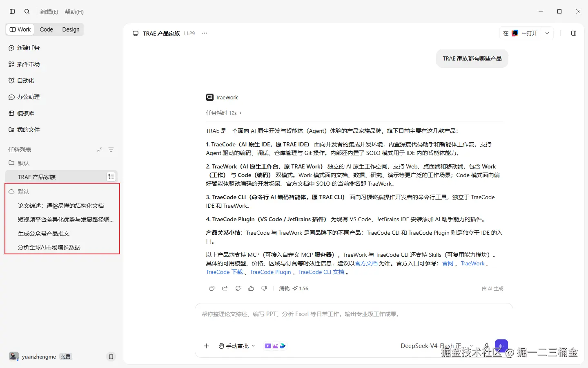Image resolution: width=588 pixels, height=368 pixels.
Task: Open the three-dot more options menu
Action: 205,33
